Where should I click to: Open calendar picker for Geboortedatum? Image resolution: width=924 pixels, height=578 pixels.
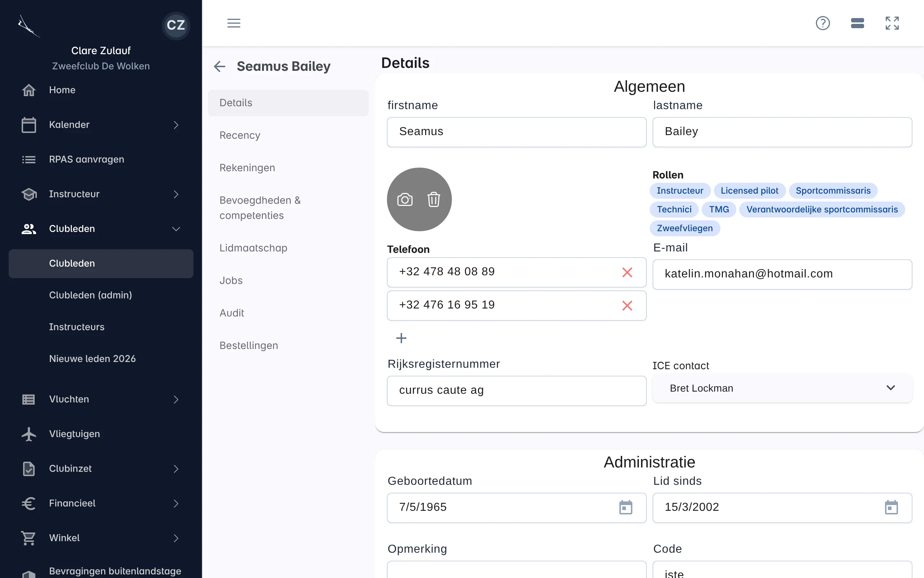pos(626,507)
